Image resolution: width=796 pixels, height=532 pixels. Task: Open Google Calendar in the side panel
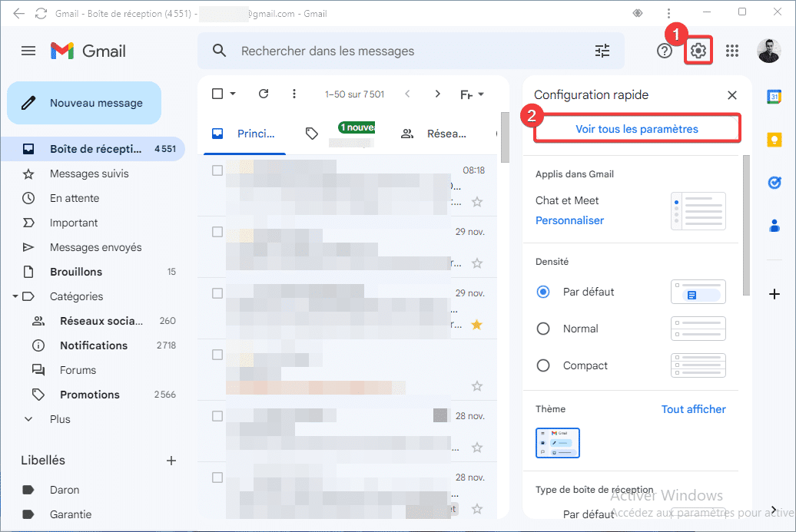pos(774,97)
